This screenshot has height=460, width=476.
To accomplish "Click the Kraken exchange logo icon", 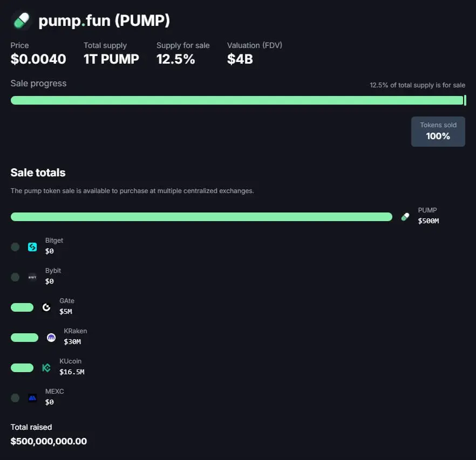I will [x=51, y=338].
